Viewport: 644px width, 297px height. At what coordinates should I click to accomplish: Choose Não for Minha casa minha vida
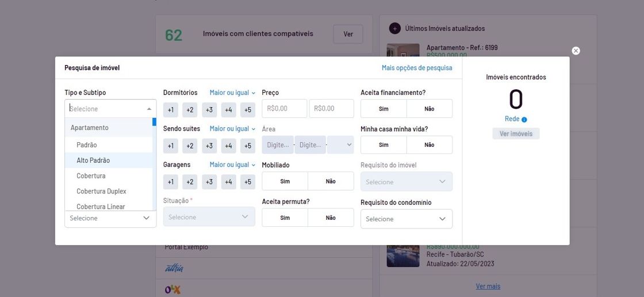pyautogui.click(x=429, y=145)
